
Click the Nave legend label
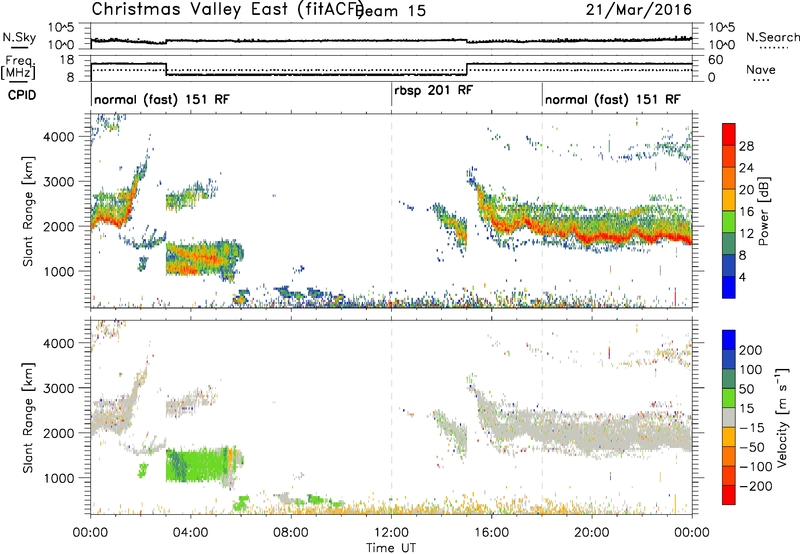pos(761,70)
